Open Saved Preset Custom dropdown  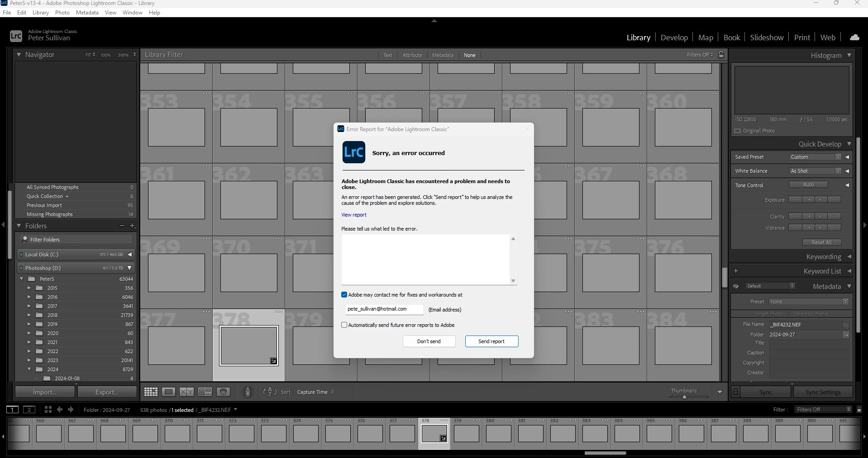[815, 157]
